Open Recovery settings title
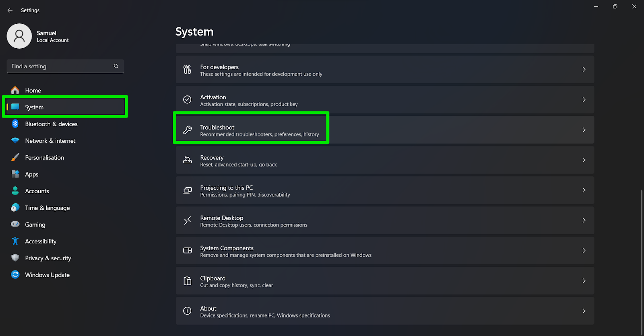Screen dimensions: 644x336 [x=212, y=157]
